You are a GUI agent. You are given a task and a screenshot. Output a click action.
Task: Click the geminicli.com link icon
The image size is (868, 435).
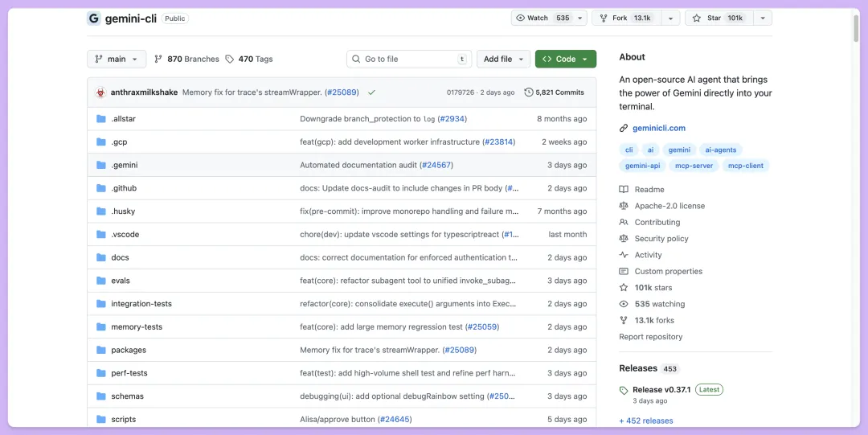click(x=624, y=128)
